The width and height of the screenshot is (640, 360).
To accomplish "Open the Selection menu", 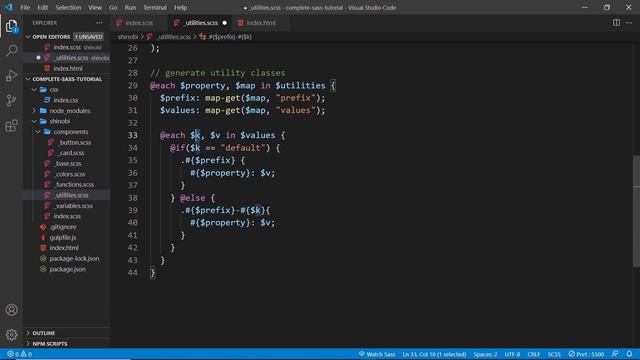I will [x=68, y=7].
